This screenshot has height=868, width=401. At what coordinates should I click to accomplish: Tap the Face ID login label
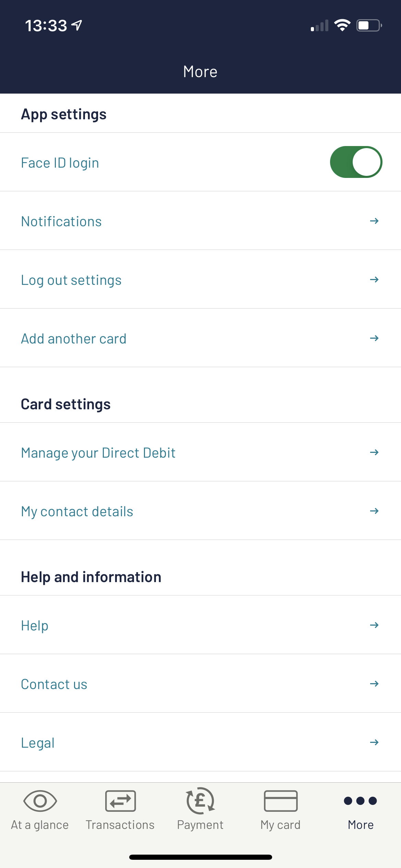tap(60, 163)
